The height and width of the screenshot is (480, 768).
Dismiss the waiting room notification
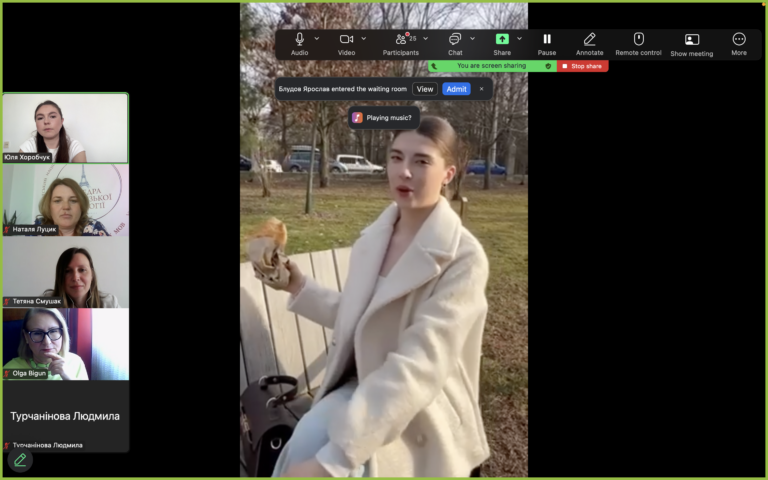481,89
